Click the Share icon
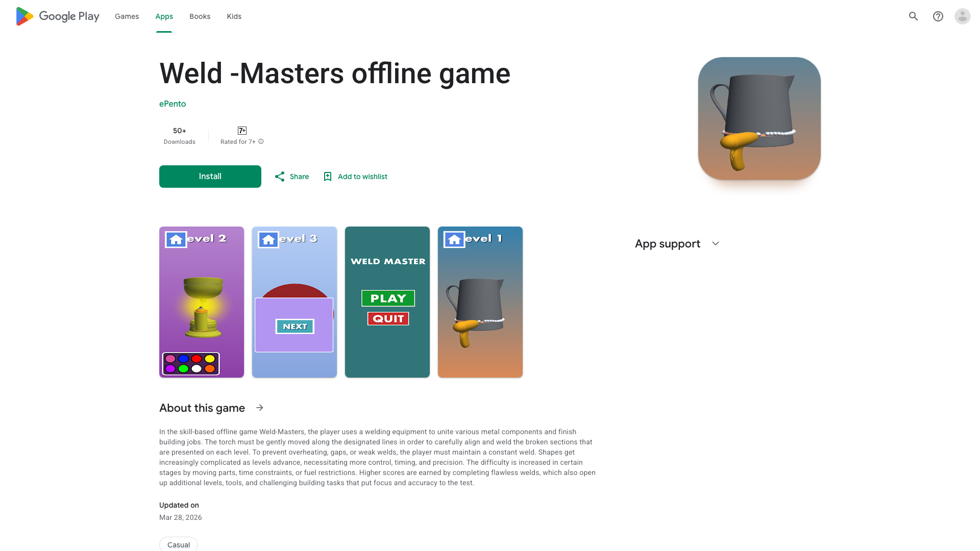The image size is (980, 551). click(x=280, y=177)
